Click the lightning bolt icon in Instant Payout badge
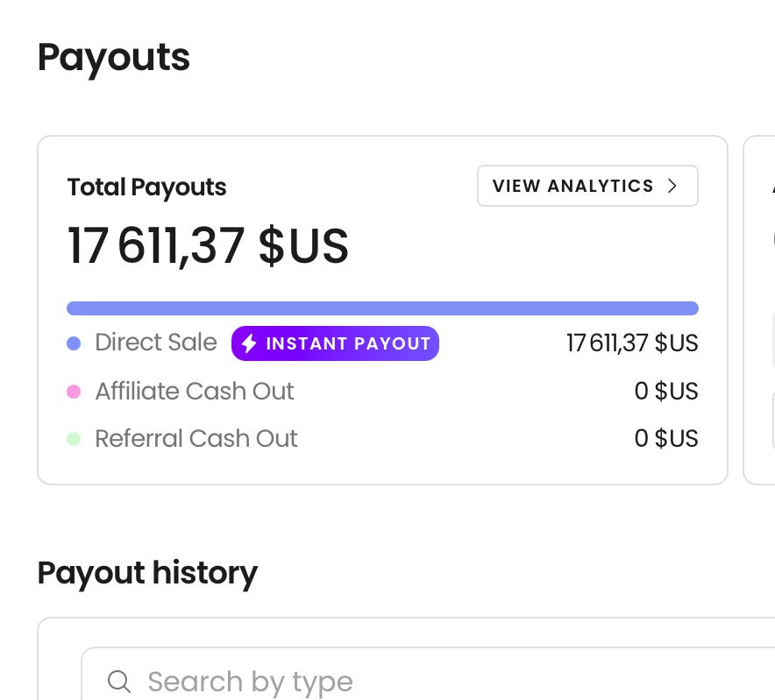The image size is (775, 700). [249, 343]
